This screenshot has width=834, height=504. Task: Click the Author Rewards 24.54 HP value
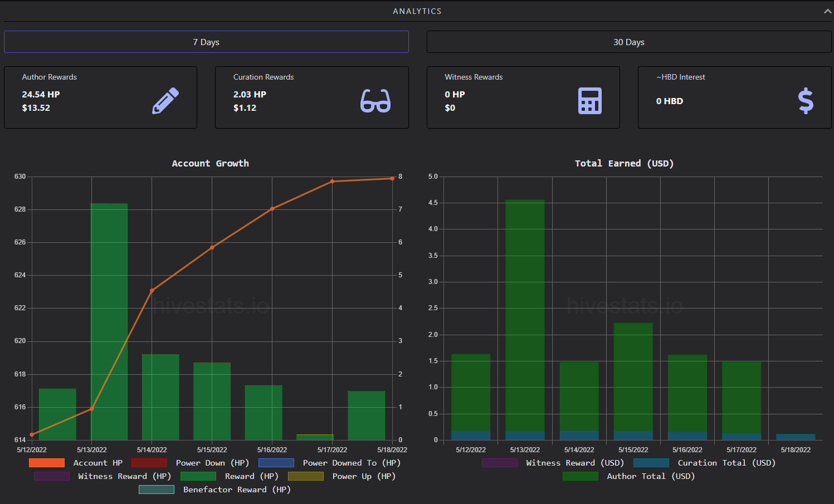point(41,94)
